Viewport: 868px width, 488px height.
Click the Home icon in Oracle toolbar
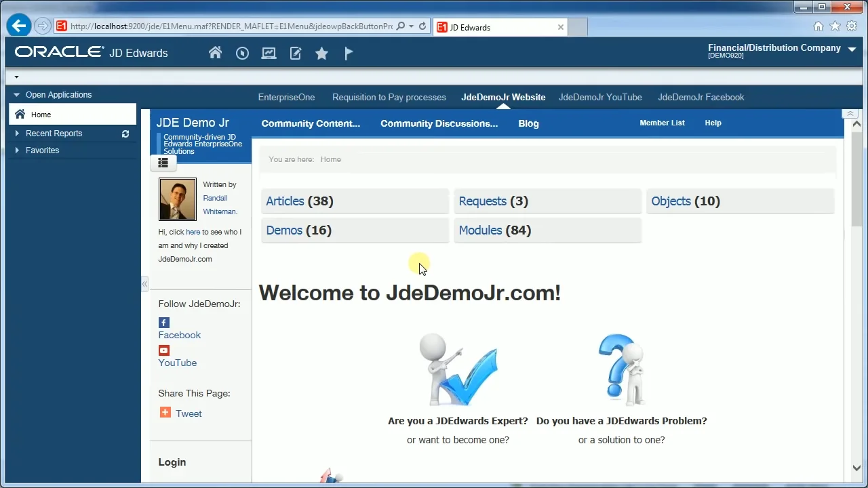[215, 53]
